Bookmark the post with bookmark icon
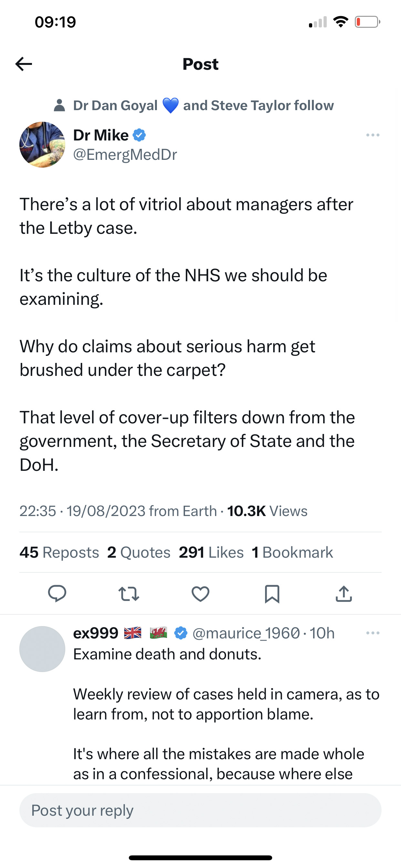 pos(272,594)
